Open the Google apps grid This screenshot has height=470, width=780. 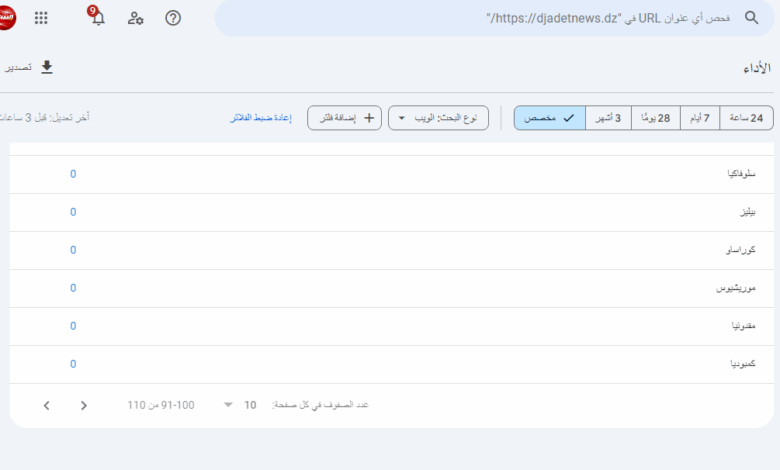tap(41, 18)
